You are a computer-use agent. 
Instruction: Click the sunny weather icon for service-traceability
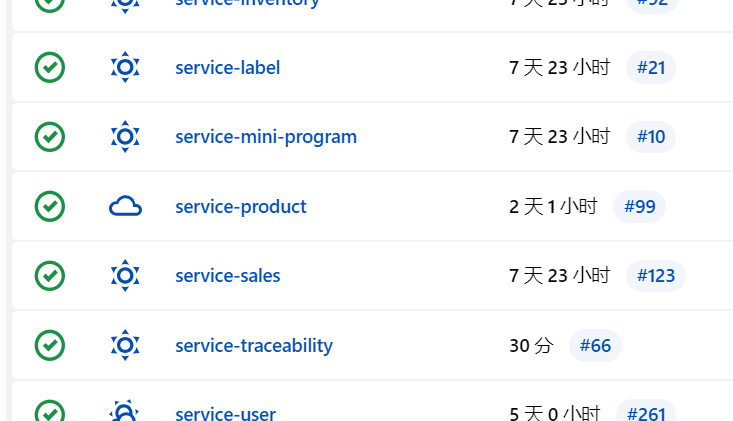point(124,345)
